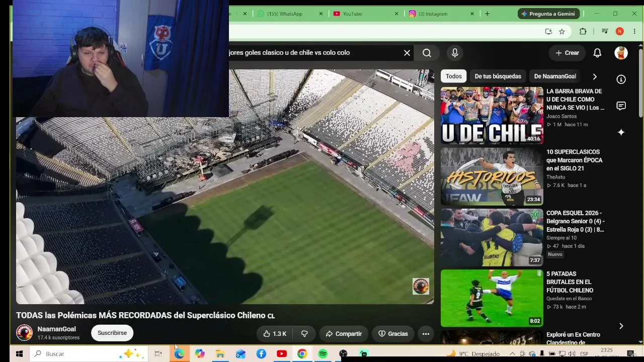Image resolution: width=644 pixels, height=362 pixels.
Task: Click the channel watermark on video
Action: click(x=421, y=286)
